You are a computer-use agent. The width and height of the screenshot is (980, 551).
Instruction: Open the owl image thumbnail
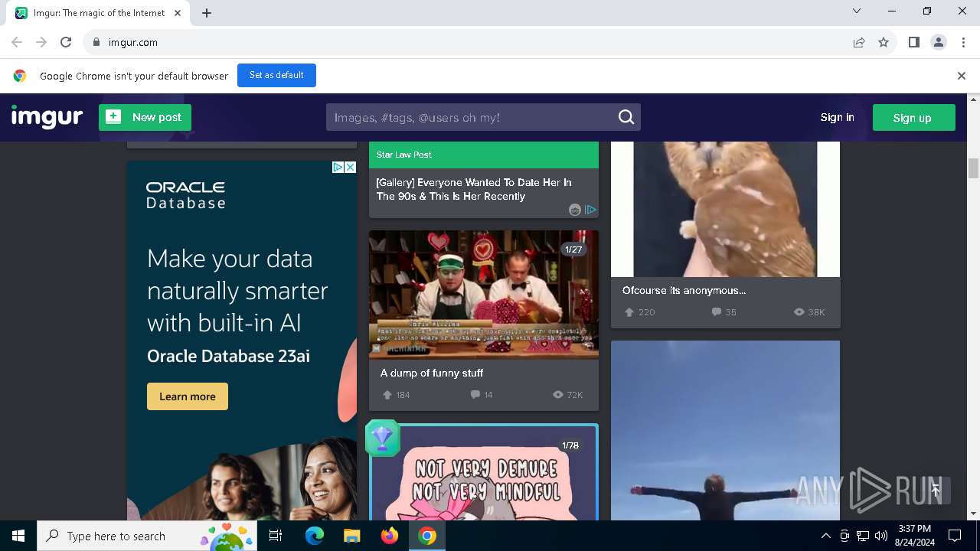725,209
